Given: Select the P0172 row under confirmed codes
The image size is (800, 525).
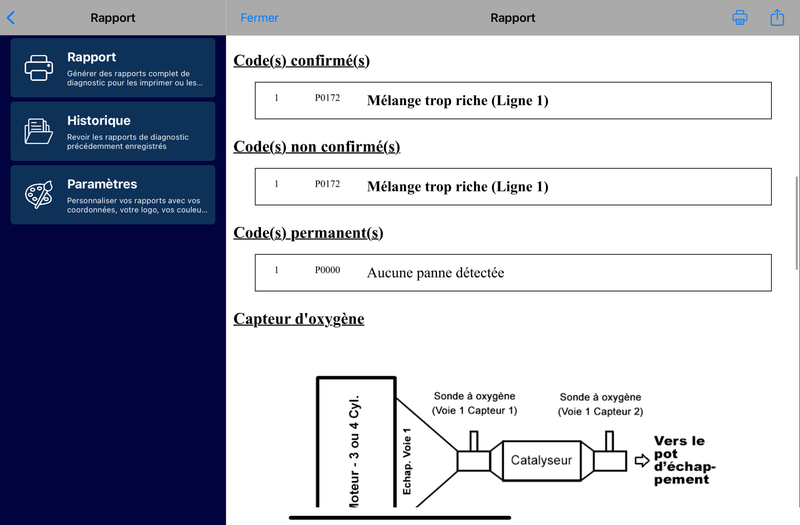Looking at the screenshot, I should pyautogui.click(x=513, y=101).
